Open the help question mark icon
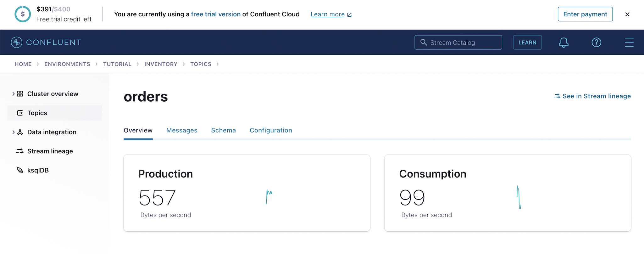Image resolution: width=644 pixels, height=254 pixels. tap(596, 42)
